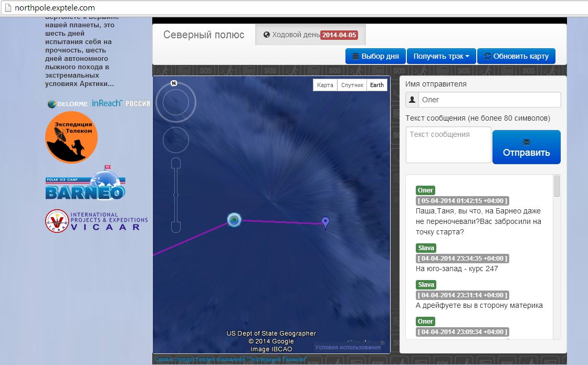Image resolution: width=588 pixels, height=365 pixels.
Task: Select the Earth map mode
Action: tap(377, 85)
